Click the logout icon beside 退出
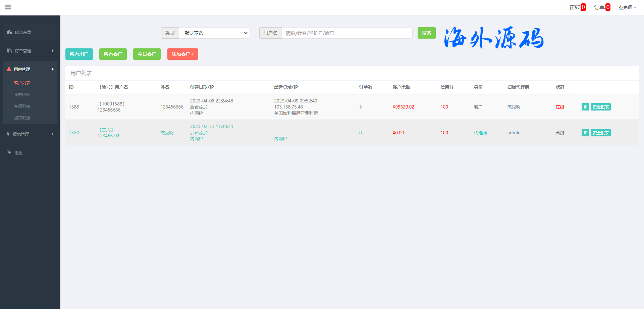The height and width of the screenshot is (309, 644). pyautogui.click(x=9, y=152)
